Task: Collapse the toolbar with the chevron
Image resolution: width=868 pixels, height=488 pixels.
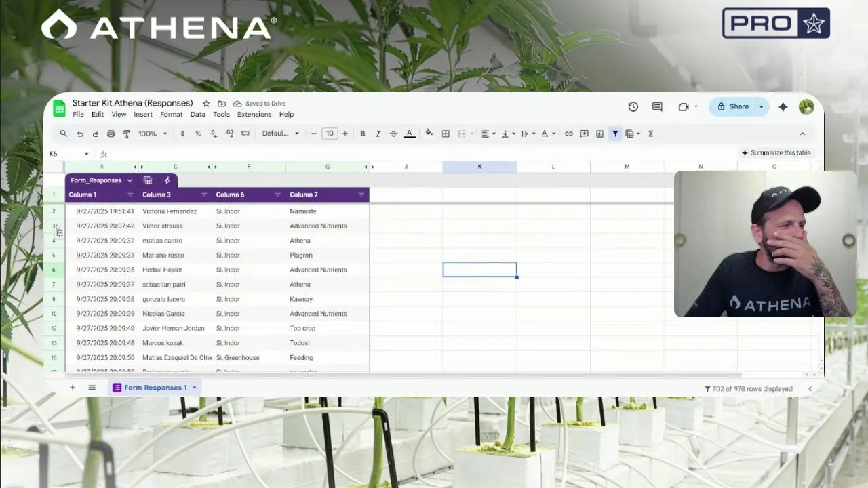Action: coord(802,134)
